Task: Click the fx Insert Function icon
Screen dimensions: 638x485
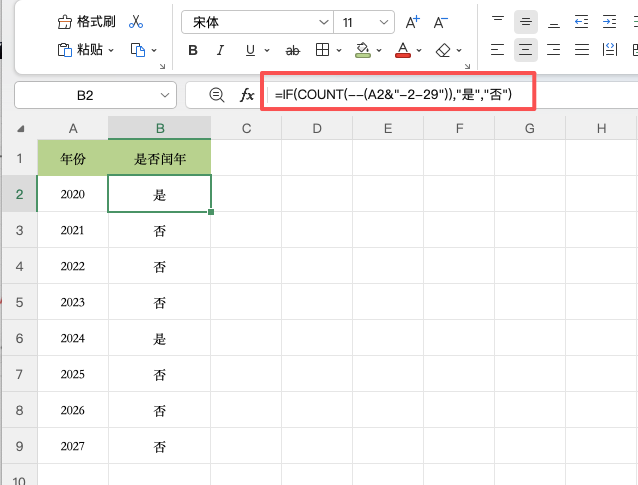Action: (247, 95)
